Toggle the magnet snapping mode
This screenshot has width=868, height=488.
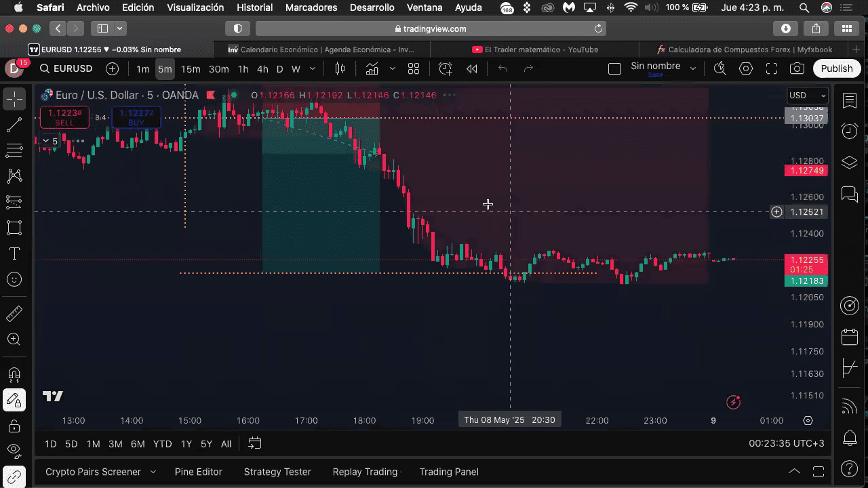(x=14, y=374)
